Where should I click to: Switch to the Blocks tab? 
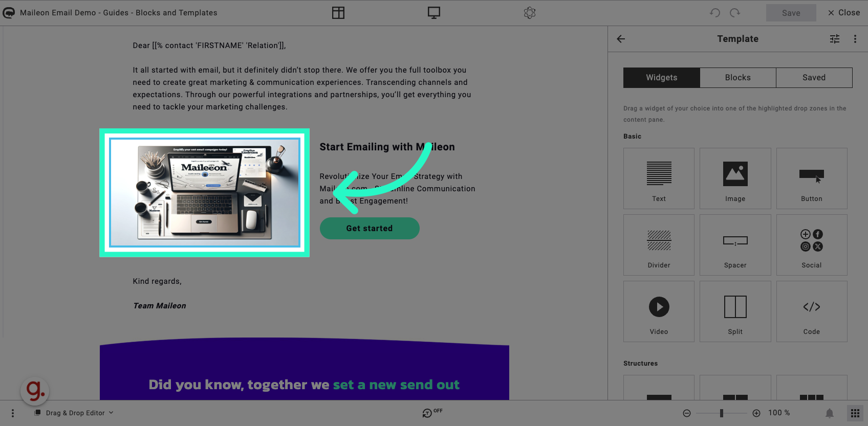[x=737, y=78]
